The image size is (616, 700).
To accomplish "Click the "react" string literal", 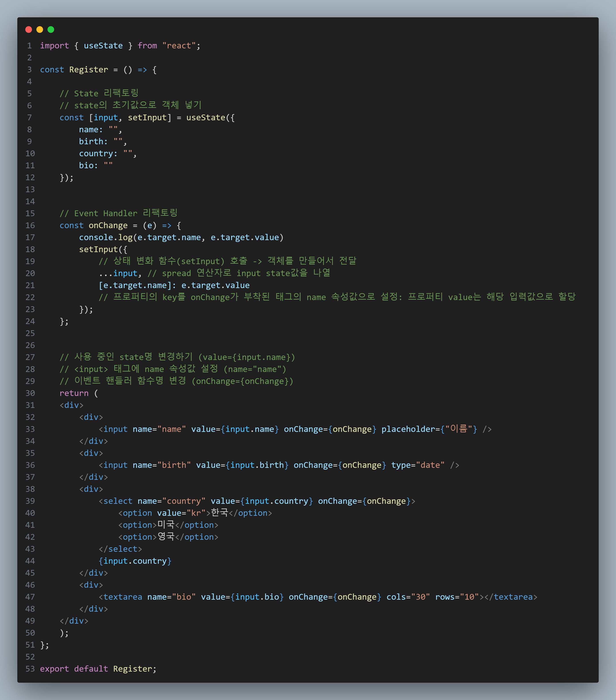I will click(179, 45).
